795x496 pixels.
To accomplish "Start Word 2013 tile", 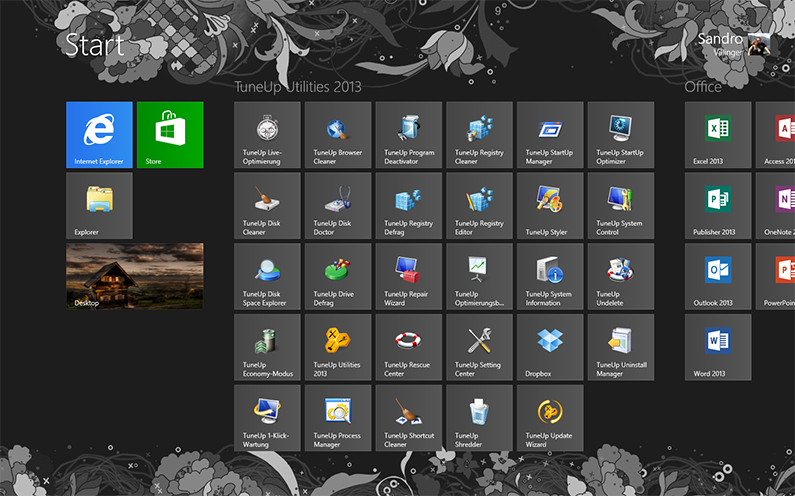I will coord(718,347).
